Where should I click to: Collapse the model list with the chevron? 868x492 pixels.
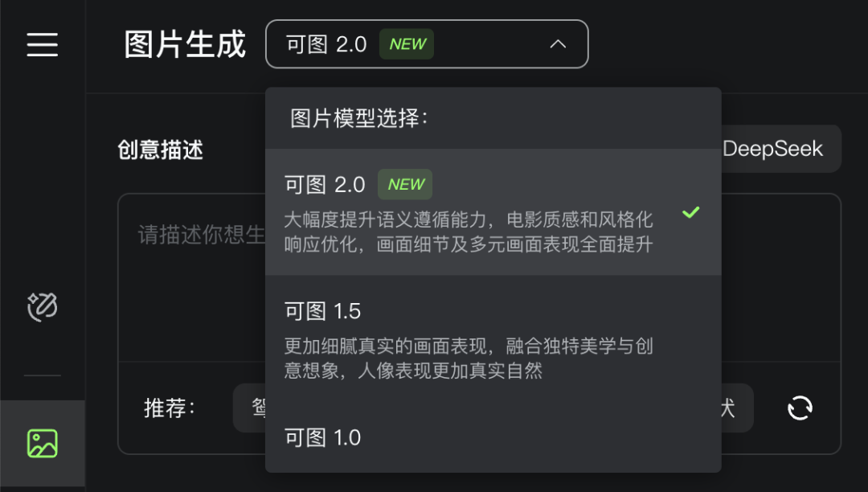[x=558, y=44]
